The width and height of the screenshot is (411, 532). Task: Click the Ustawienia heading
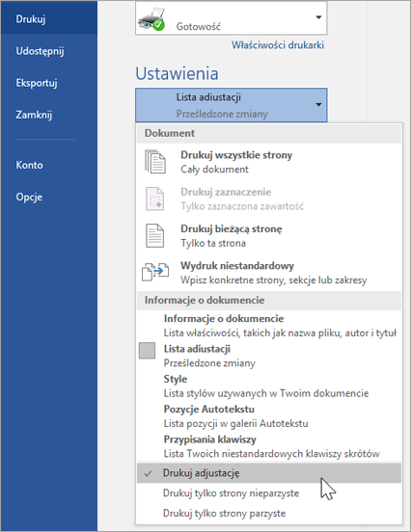click(177, 73)
